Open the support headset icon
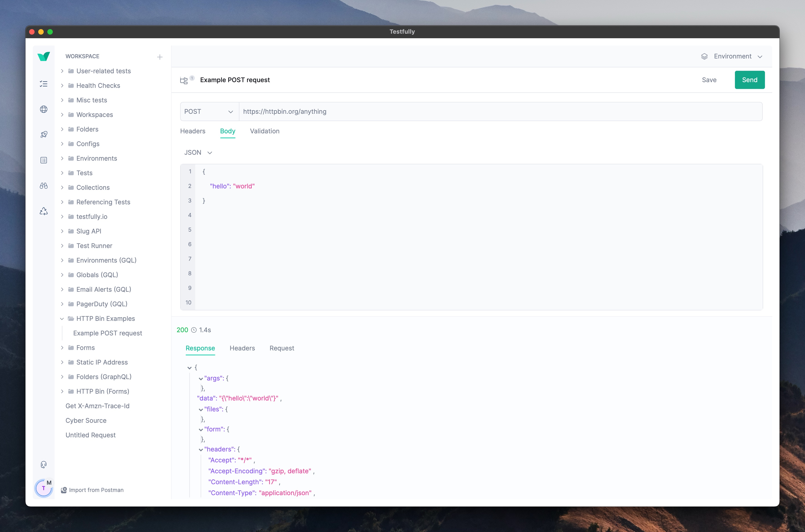The width and height of the screenshot is (805, 532). 44,465
